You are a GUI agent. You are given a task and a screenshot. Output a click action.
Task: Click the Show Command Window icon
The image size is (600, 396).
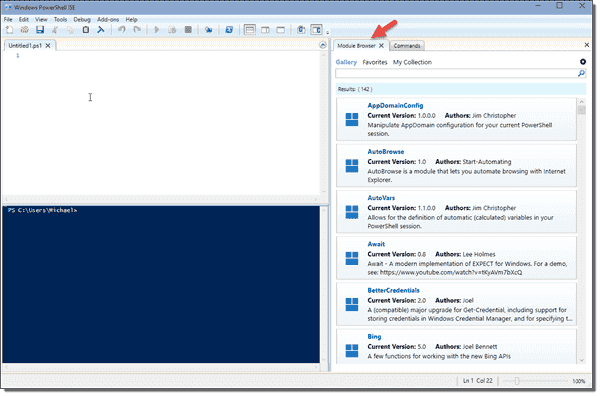pyautogui.click(x=301, y=30)
